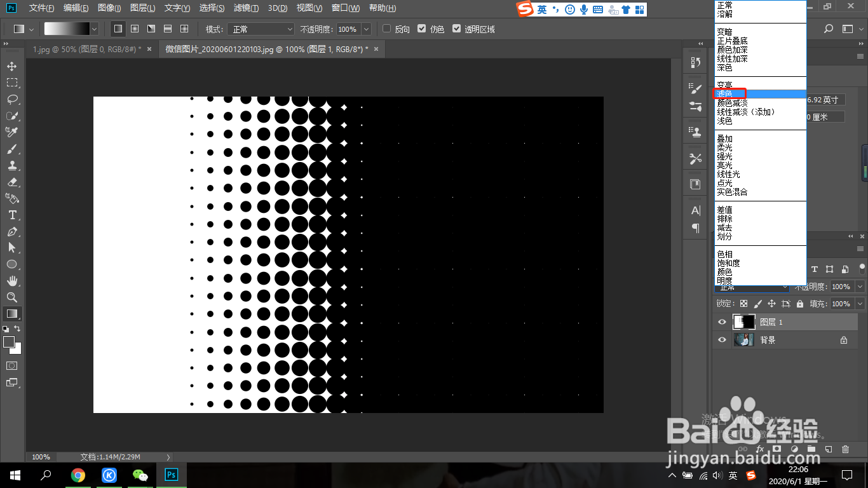Open the 滤镜(T) menu
Screen dimensions: 868x488
(246, 8)
